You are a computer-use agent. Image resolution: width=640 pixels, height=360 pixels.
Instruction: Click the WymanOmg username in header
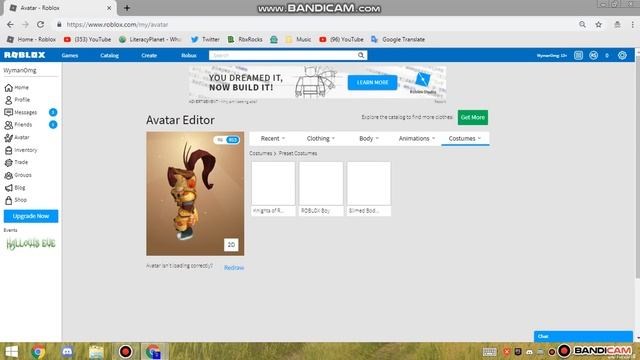point(551,55)
